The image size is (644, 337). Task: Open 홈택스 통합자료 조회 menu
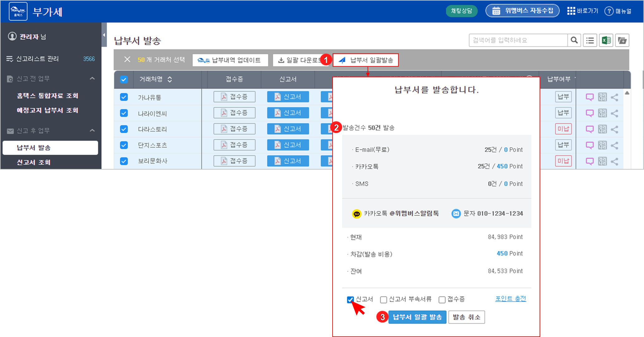(x=47, y=96)
